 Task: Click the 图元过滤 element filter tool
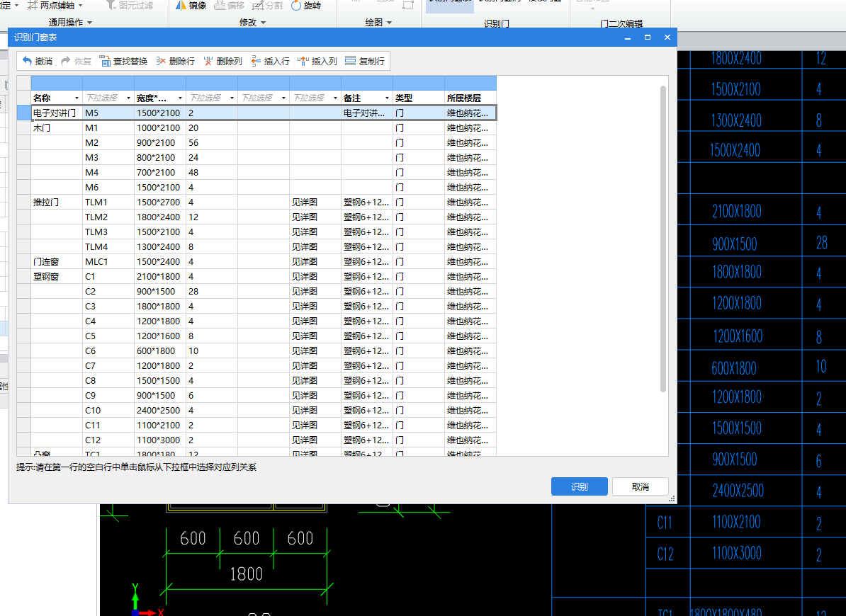130,6
